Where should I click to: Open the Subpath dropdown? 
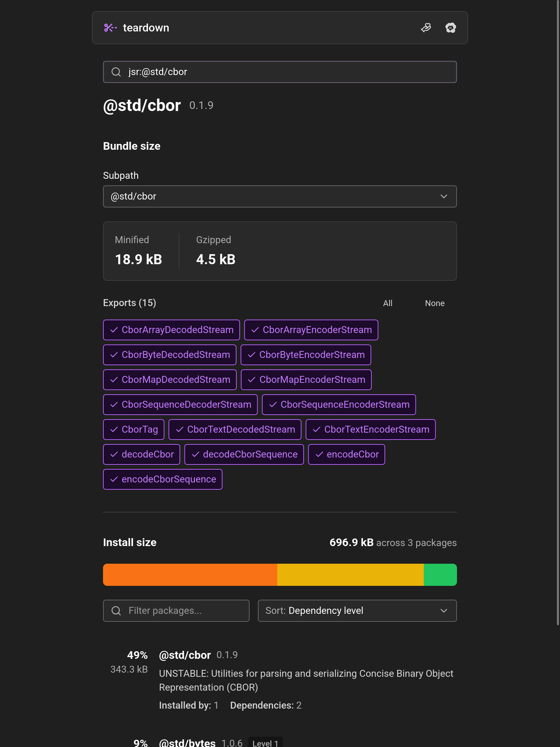[280, 196]
